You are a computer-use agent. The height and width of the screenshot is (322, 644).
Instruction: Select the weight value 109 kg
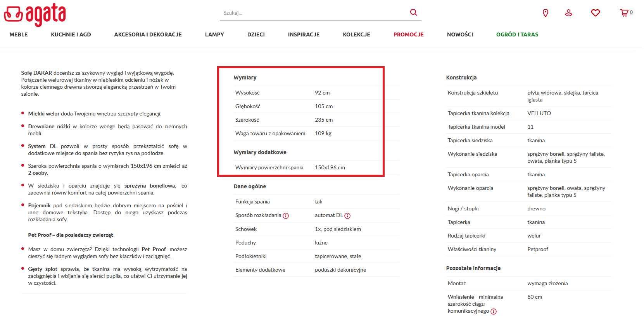click(x=323, y=133)
